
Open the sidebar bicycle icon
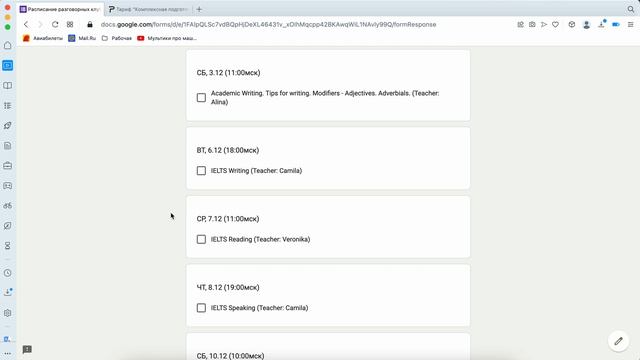pos(8,205)
